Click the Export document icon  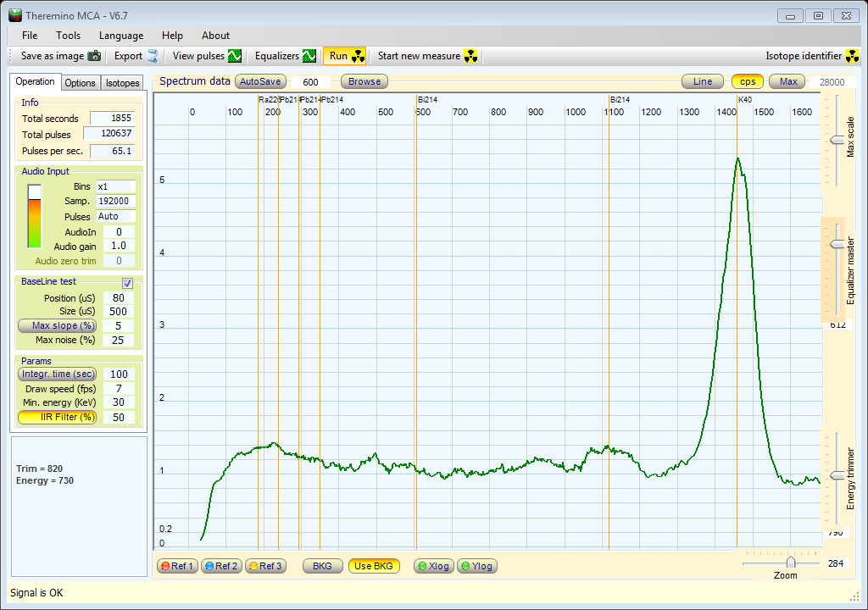point(153,56)
